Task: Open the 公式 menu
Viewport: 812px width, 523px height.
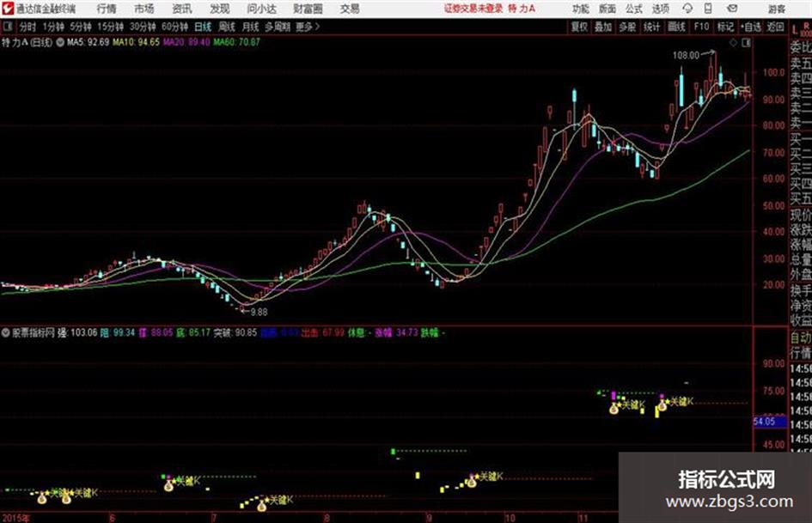Action: coord(634,9)
